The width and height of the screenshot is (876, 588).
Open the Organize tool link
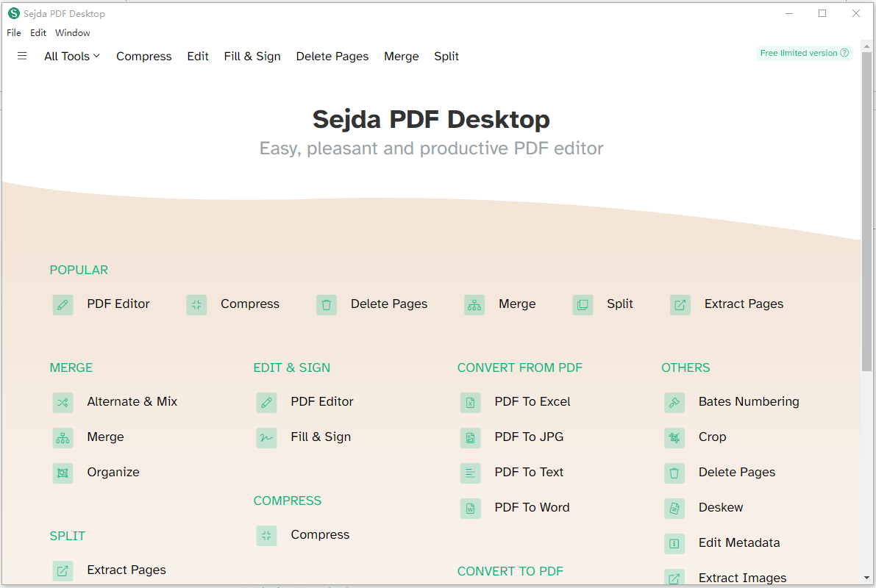pyautogui.click(x=113, y=472)
